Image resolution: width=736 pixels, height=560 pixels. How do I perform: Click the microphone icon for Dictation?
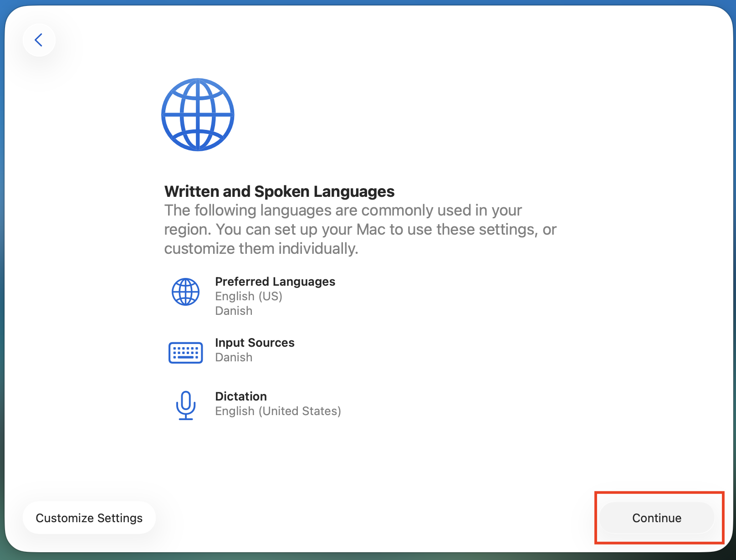pos(185,405)
